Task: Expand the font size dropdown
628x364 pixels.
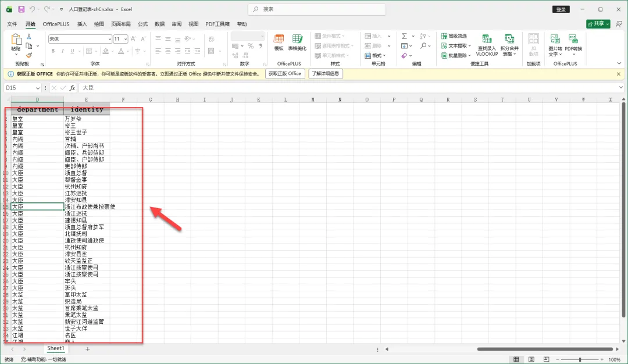Action: point(125,39)
